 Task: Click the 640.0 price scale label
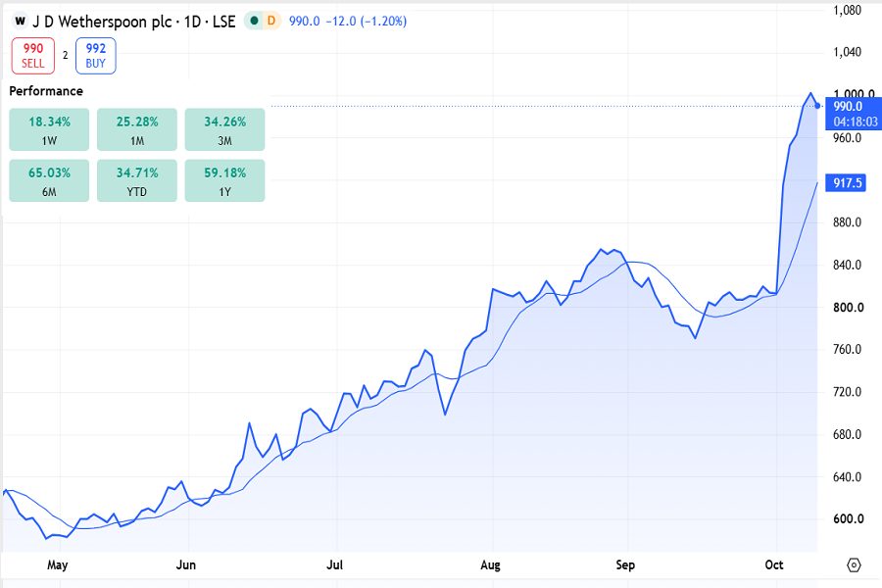tap(847, 477)
